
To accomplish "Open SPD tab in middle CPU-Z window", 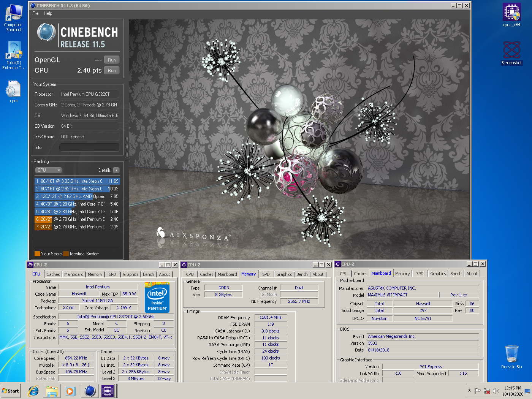I will pyautogui.click(x=266, y=274).
